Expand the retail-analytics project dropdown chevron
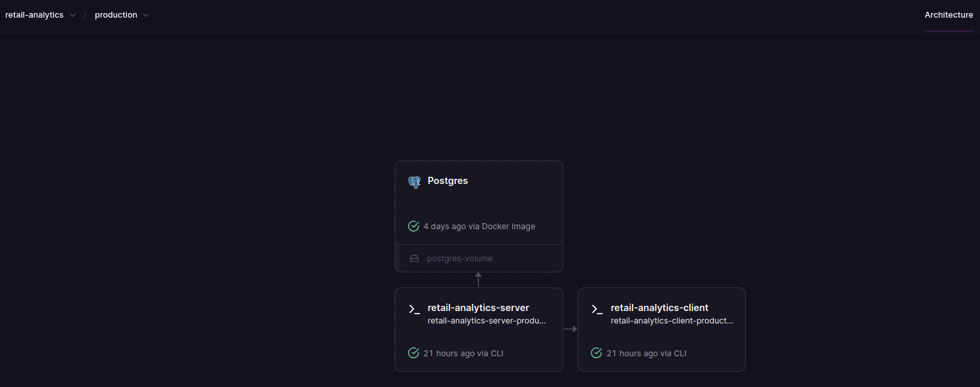980x387 pixels. tap(73, 15)
